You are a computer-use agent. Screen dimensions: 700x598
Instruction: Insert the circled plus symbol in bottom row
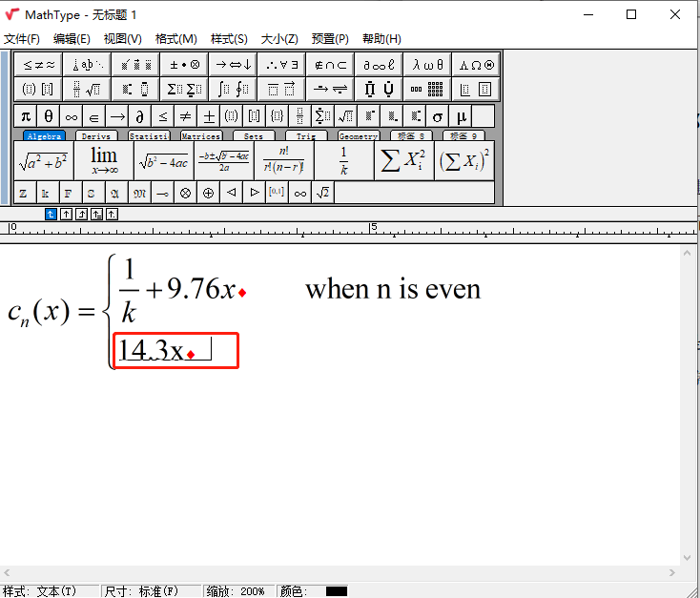pos(209,193)
